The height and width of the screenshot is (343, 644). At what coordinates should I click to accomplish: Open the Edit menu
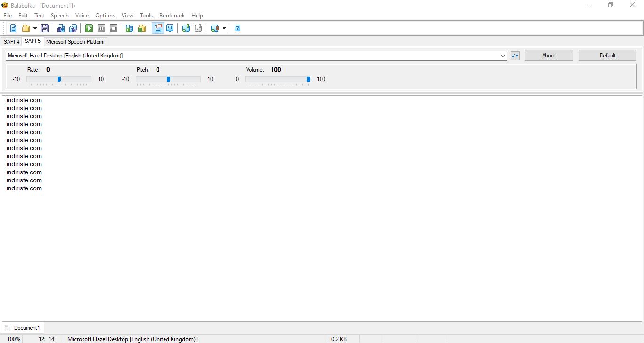23,16
